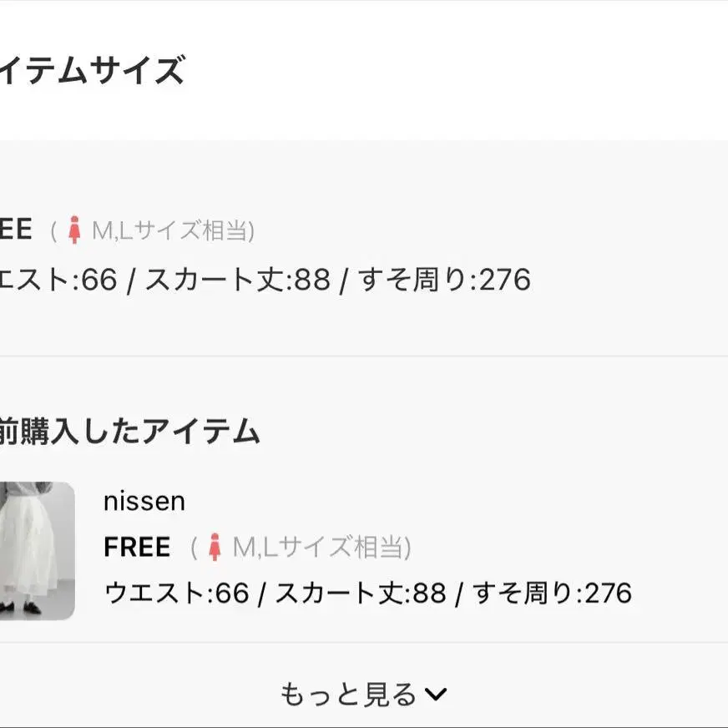This screenshot has width=728, height=728.
Task: Tap すそ周り:276 in the nissen item
Action: coord(552,593)
